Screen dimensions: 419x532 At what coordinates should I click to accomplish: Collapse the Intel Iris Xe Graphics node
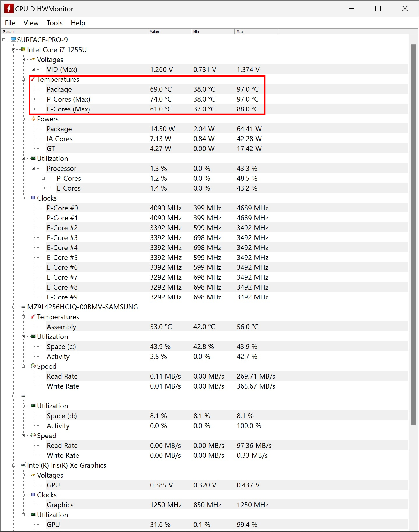[x=13, y=465]
